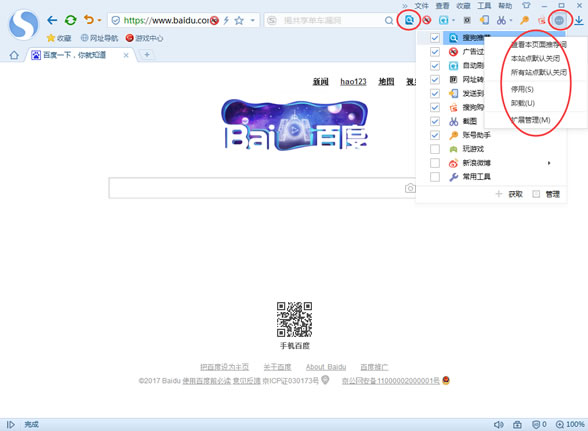Click the speaker icon in status bar
The height and width of the screenshot is (431, 588).
(498, 424)
